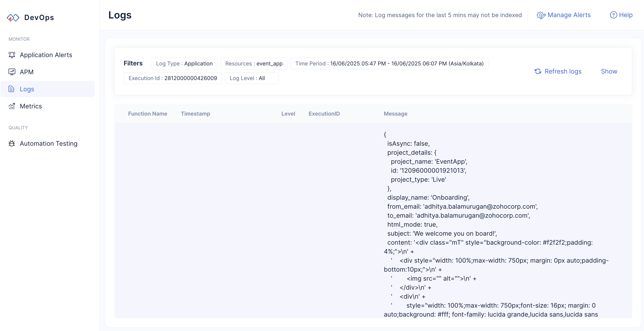Viewport: 644px width, 331px height.
Task: Click the project_name 'EventApp' line
Action: [x=429, y=161]
